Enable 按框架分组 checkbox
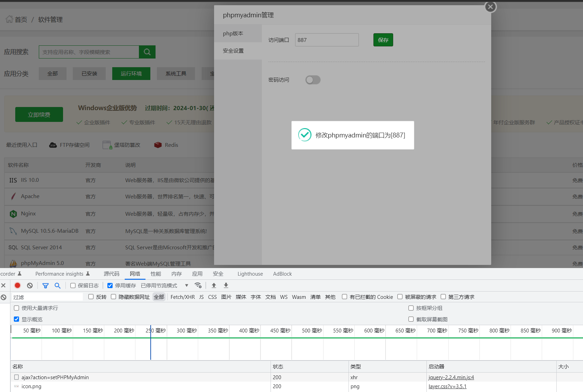The image size is (583, 392). point(411,308)
